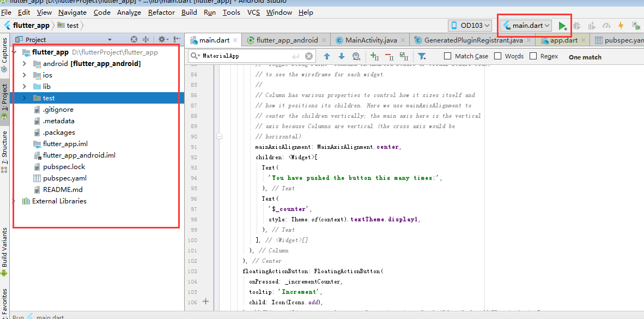Select pubspec.lock in project tree
The width and height of the screenshot is (644, 319).
click(64, 167)
